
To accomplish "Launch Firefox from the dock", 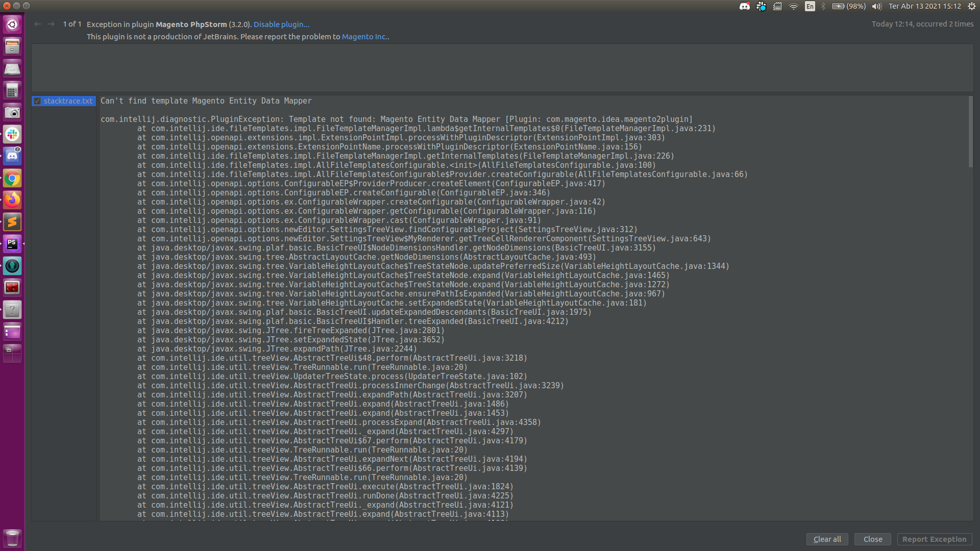I will (x=12, y=200).
